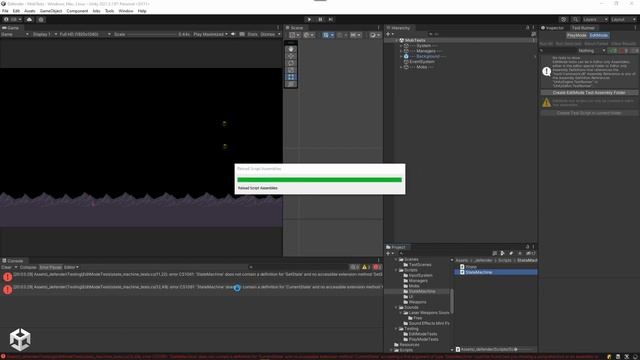
Task: Open the Unity account menu icon
Action: point(14,19)
